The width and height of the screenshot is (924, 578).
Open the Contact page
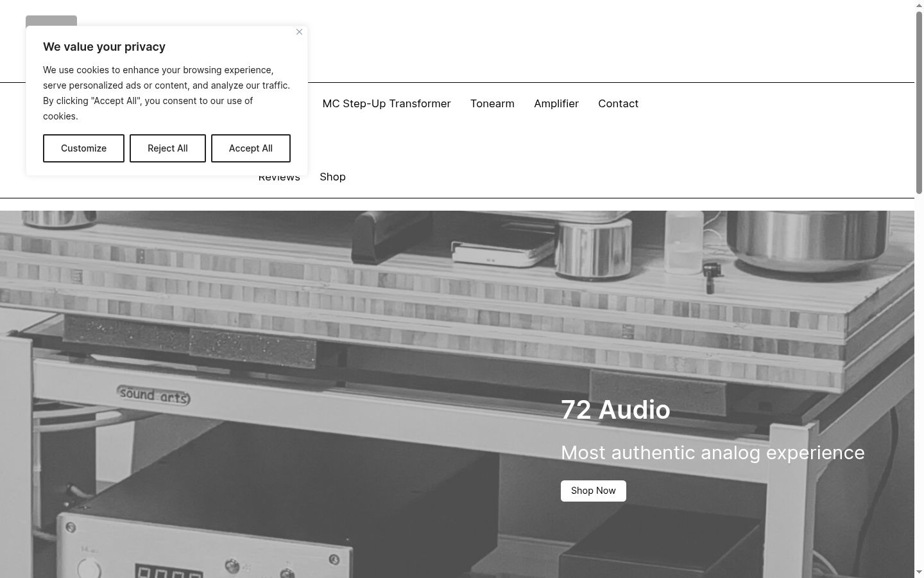click(618, 104)
